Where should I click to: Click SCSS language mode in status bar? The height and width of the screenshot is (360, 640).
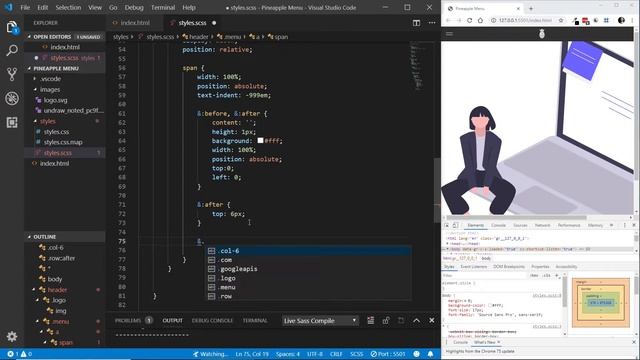[356, 354]
